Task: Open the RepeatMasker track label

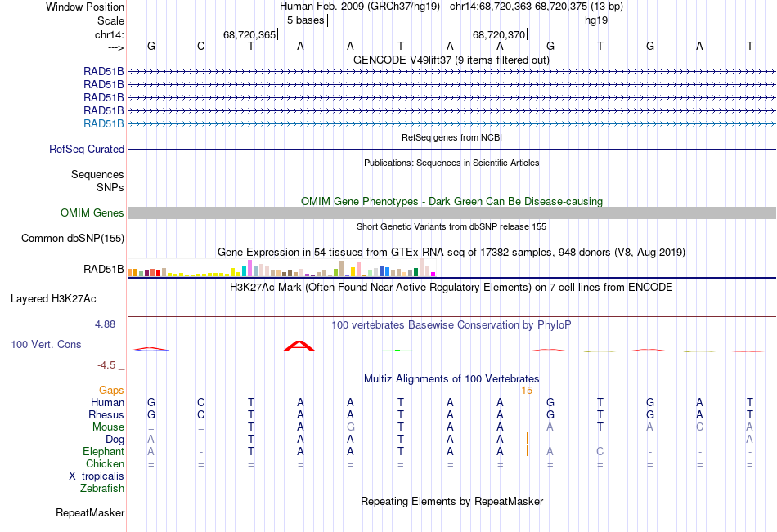Action: [90, 512]
